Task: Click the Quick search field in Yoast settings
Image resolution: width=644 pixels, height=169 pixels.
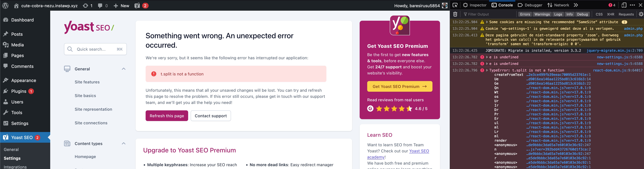Action: 95,49
